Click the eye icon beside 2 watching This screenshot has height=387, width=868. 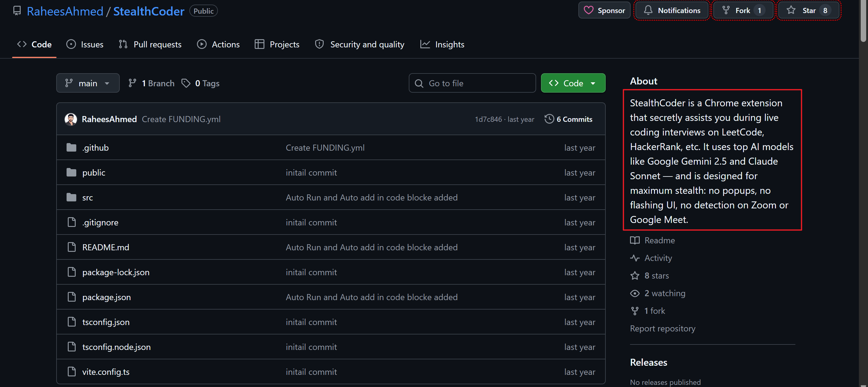click(x=635, y=293)
